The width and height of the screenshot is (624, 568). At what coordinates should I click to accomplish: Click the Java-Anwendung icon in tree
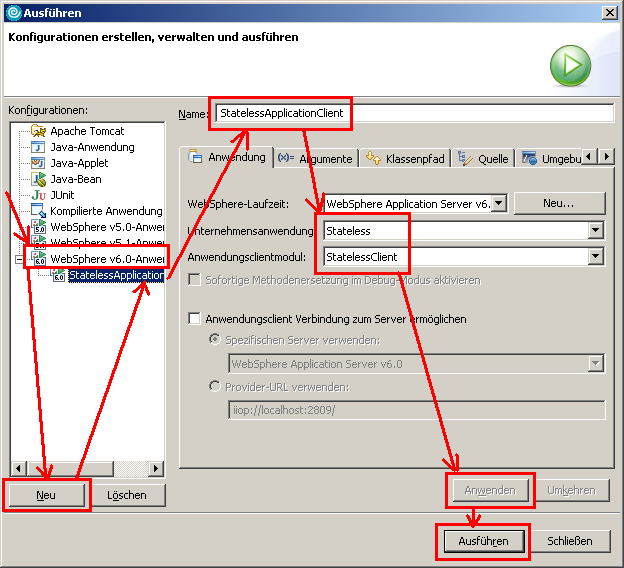click(38, 147)
